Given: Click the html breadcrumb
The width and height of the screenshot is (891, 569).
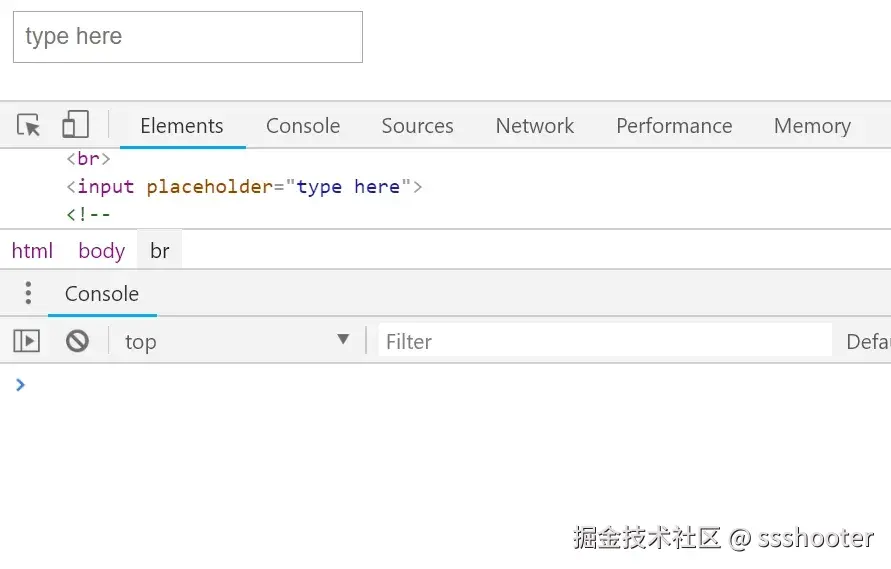Looking at the screenshot, I should click(x=32, y=251).
